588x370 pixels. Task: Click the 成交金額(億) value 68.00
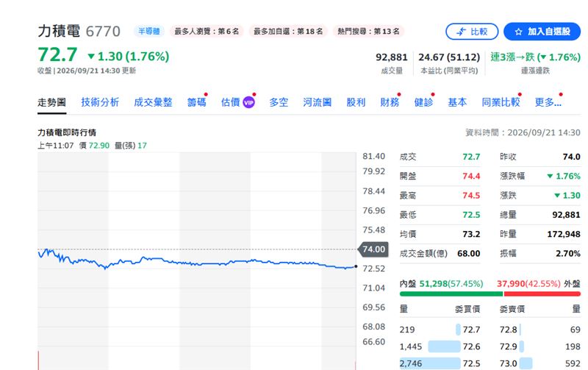(468, 254)
